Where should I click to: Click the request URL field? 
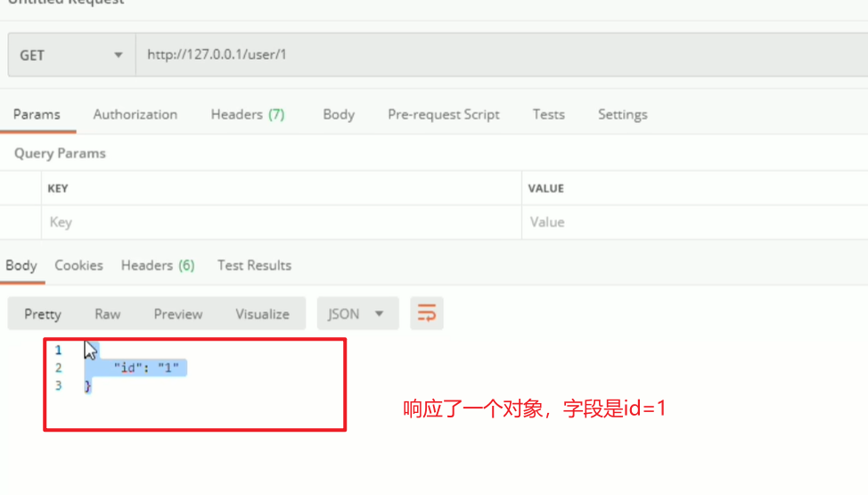pyautogui.click(x=499, y=55)
